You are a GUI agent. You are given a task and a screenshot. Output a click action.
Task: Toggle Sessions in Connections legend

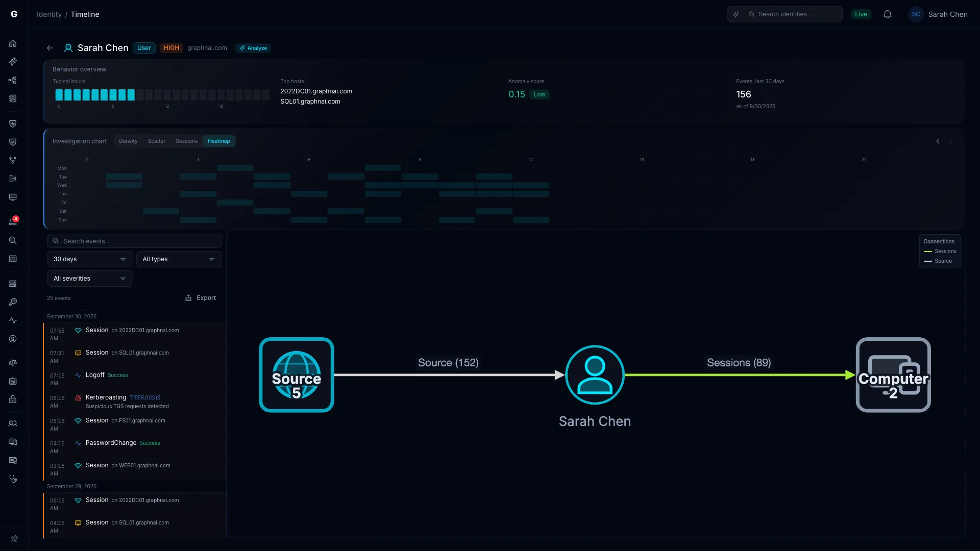pos(940,252)
